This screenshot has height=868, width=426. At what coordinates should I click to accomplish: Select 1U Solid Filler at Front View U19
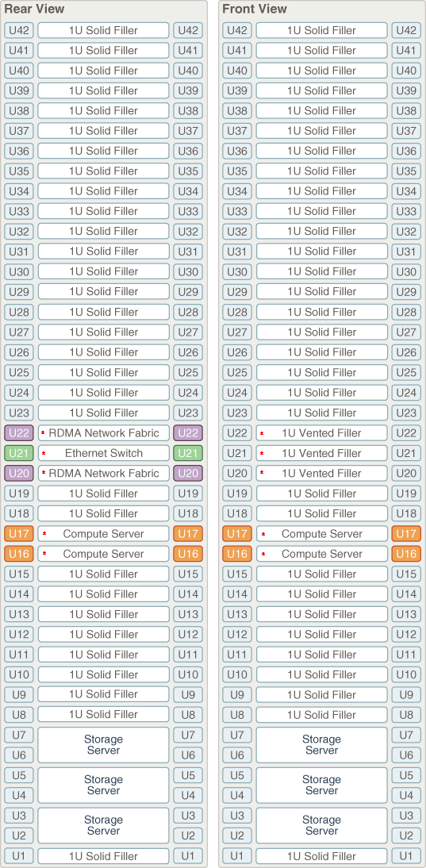321,494
